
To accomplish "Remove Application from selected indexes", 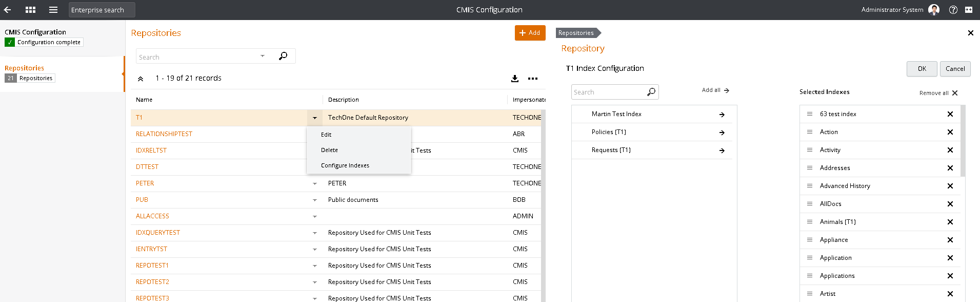I will [950, 258].
